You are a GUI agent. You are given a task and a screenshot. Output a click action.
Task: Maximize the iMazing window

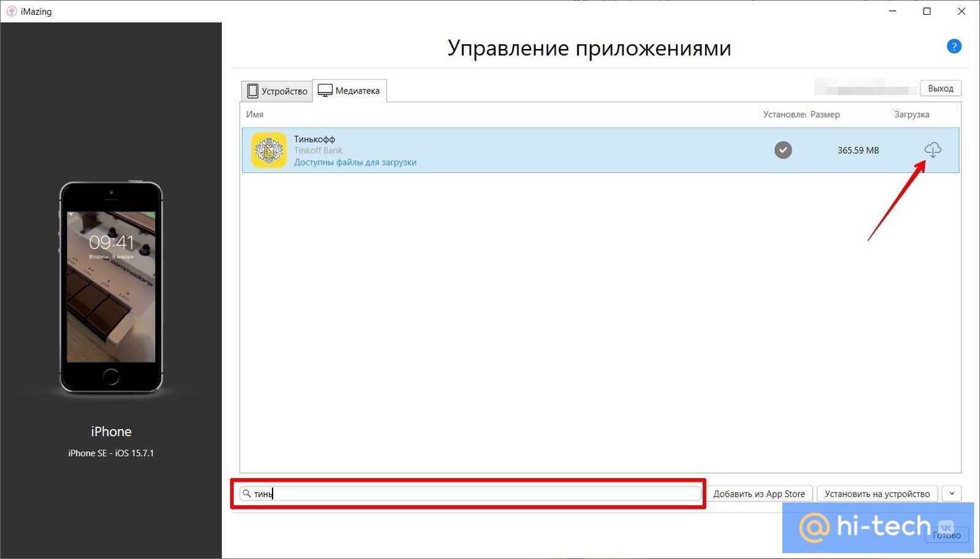(927, 11)
